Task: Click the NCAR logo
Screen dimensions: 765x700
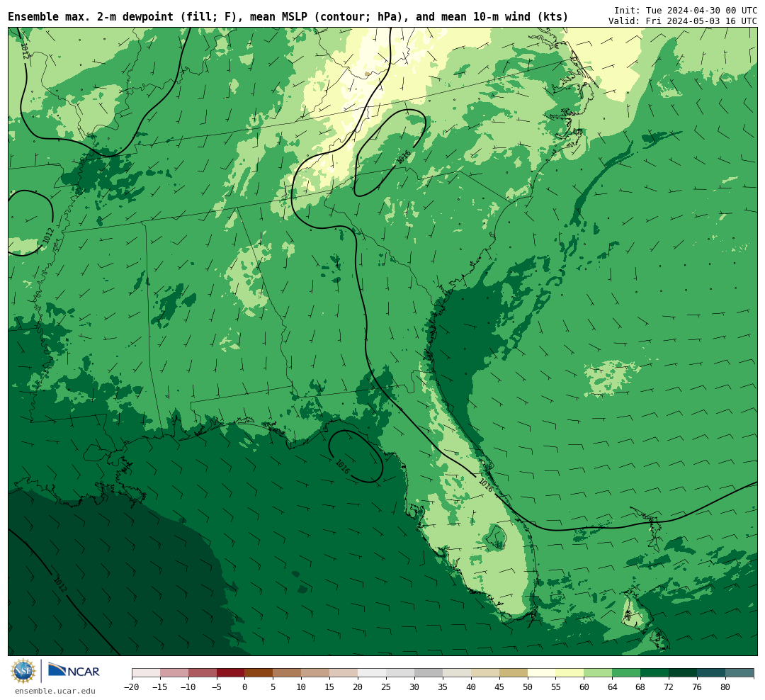Action: [74, 670]
